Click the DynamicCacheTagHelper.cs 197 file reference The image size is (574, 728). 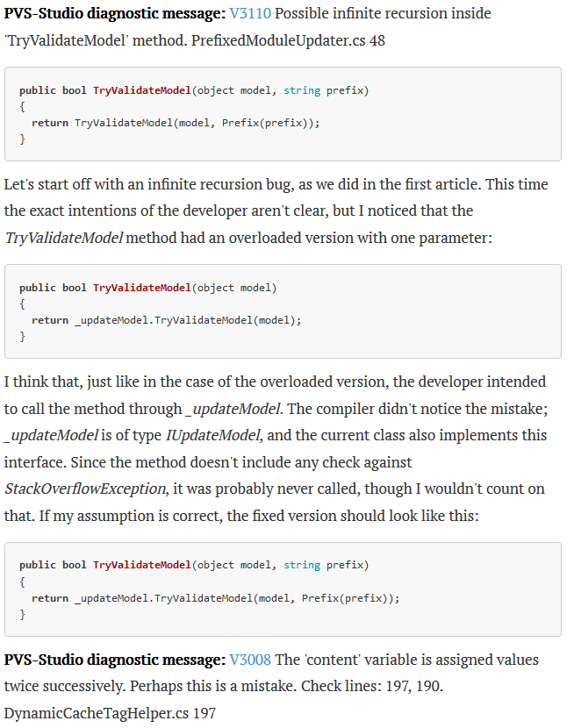[110, 713]
